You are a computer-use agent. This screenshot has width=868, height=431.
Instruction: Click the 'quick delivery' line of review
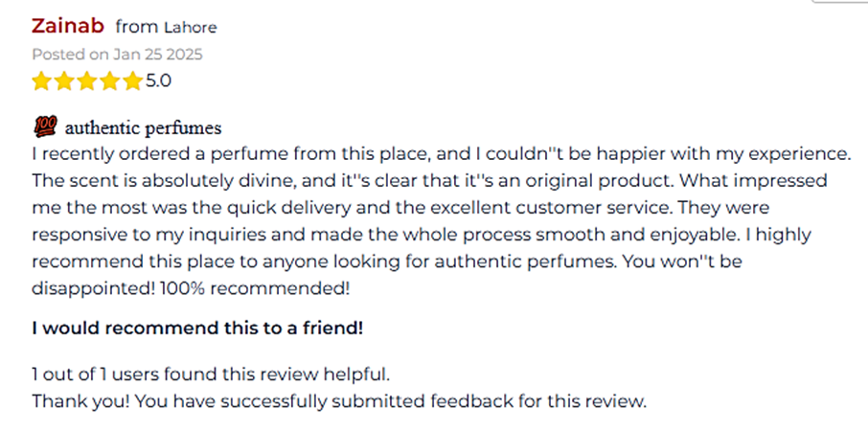pyautogui.click(x=401, y=208)
